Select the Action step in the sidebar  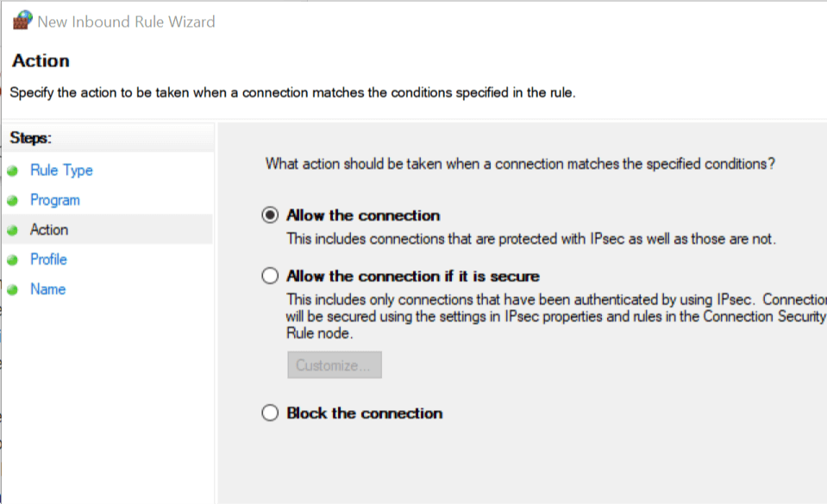pyautogui.click(x=49, y=230)
